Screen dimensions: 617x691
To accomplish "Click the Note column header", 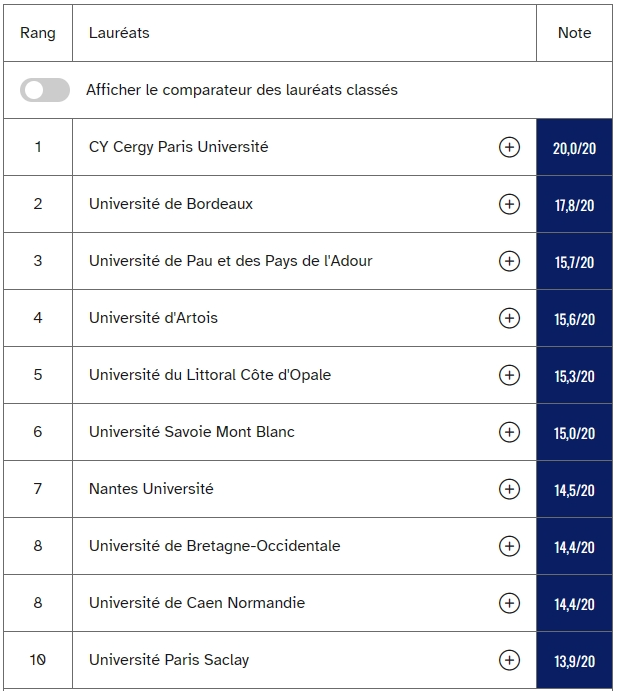I will coord(574,33).
